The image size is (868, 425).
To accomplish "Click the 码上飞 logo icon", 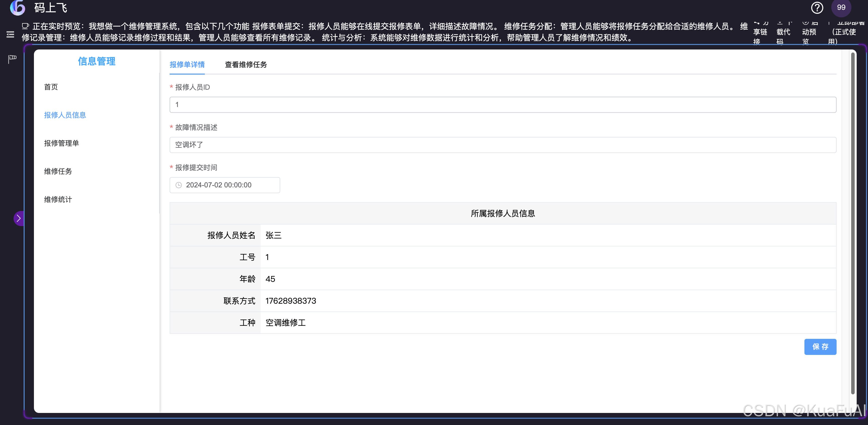I will [x=18, y=7].
